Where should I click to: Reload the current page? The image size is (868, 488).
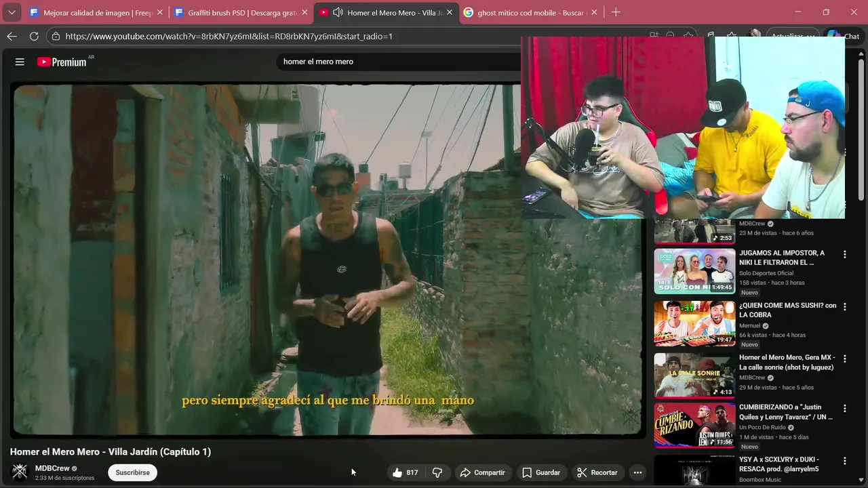pos(34,37)
